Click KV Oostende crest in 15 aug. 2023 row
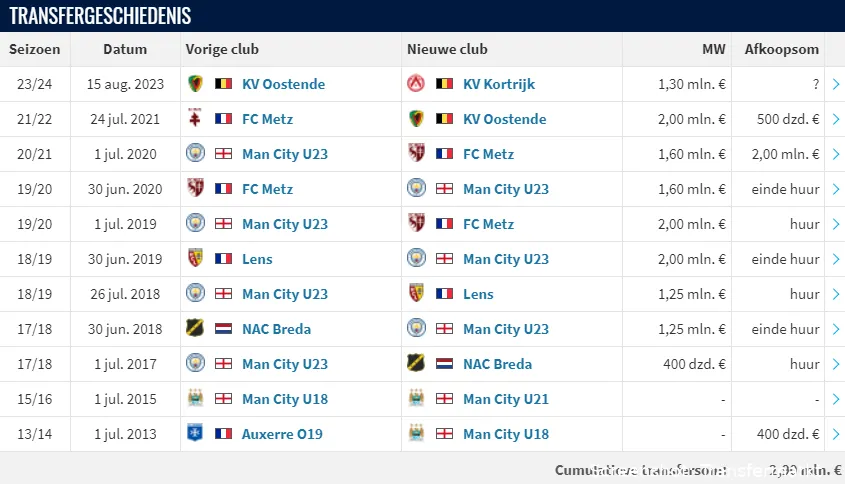 (x=195, y=84)
